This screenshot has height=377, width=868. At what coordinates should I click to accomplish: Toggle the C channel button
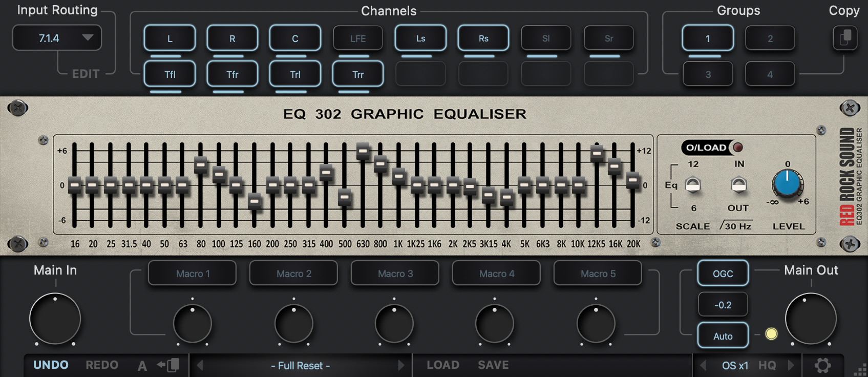pyautogui.click(x=295, y=38)
